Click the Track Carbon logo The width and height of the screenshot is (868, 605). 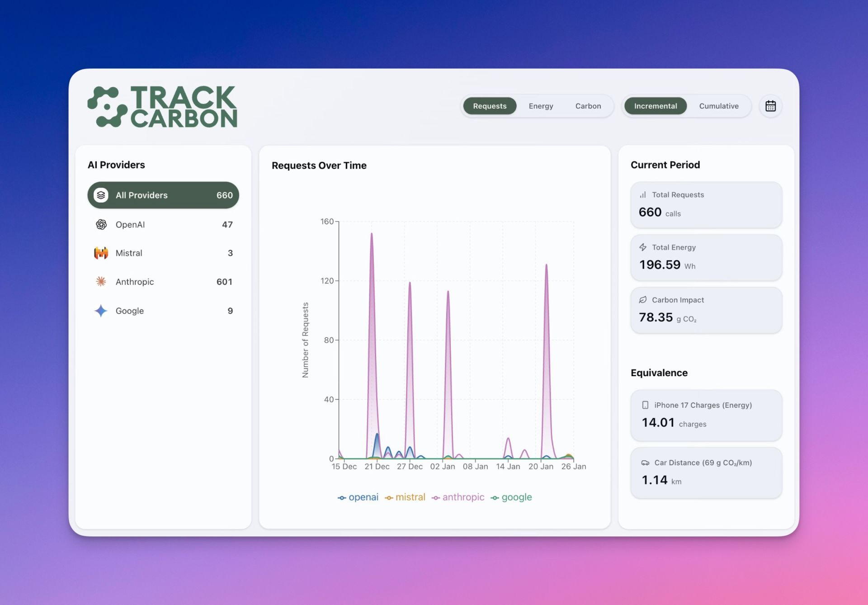[162, 107]
